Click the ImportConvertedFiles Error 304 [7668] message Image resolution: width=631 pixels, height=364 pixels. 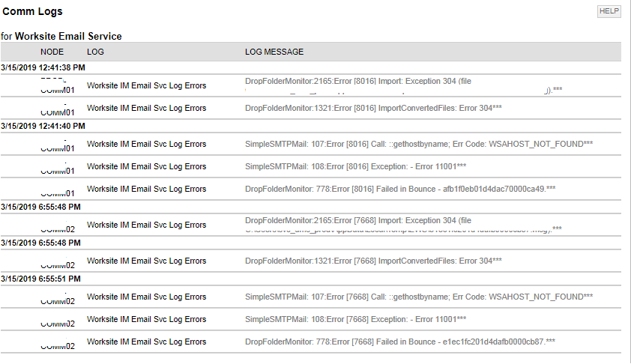(x=373, y=261)
